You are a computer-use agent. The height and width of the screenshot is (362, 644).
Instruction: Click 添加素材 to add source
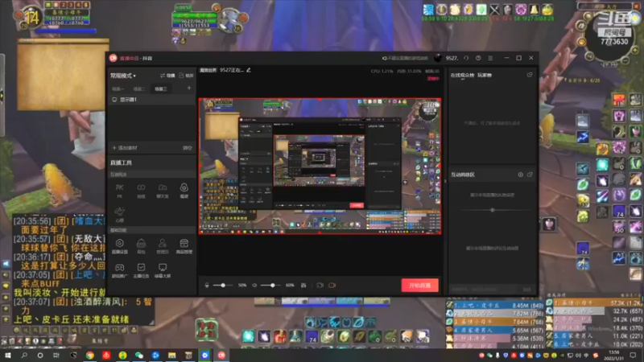[125, 148]
